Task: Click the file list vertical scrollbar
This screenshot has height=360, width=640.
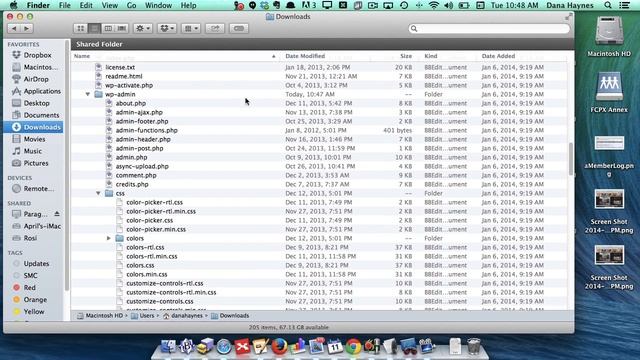Action: coord(571,159)
